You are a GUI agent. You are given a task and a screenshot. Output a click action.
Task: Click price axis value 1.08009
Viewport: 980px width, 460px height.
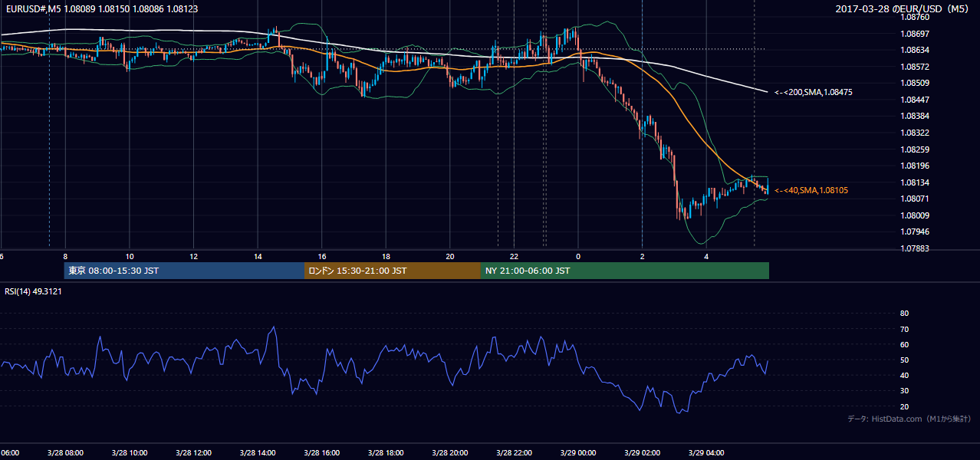point(914,215)
